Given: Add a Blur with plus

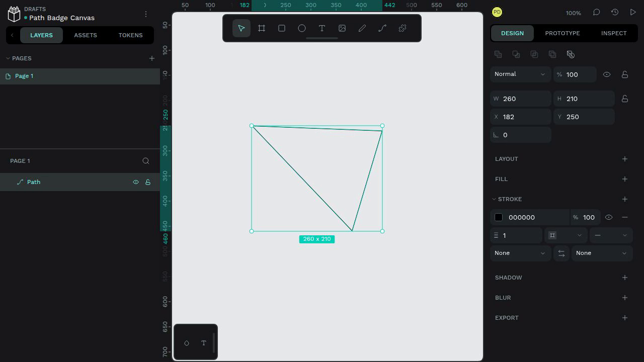Looking at the screenshot, I should point(625,298).
